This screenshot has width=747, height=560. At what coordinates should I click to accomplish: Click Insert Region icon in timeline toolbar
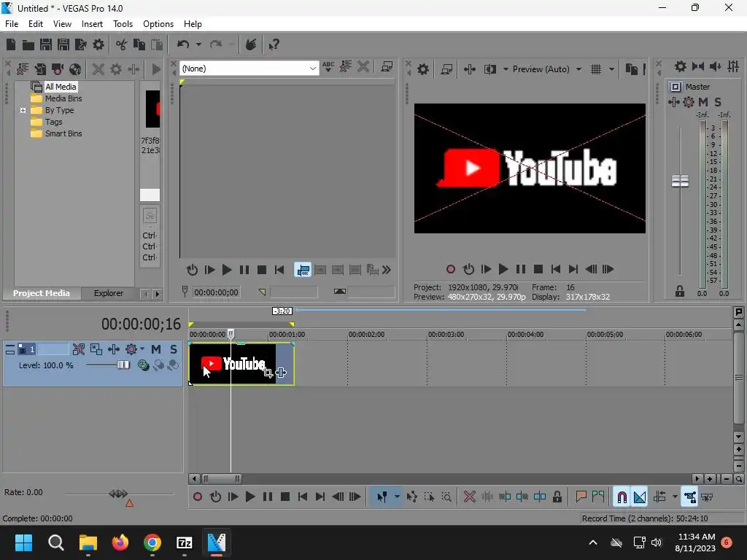click(x=598, y=497)
